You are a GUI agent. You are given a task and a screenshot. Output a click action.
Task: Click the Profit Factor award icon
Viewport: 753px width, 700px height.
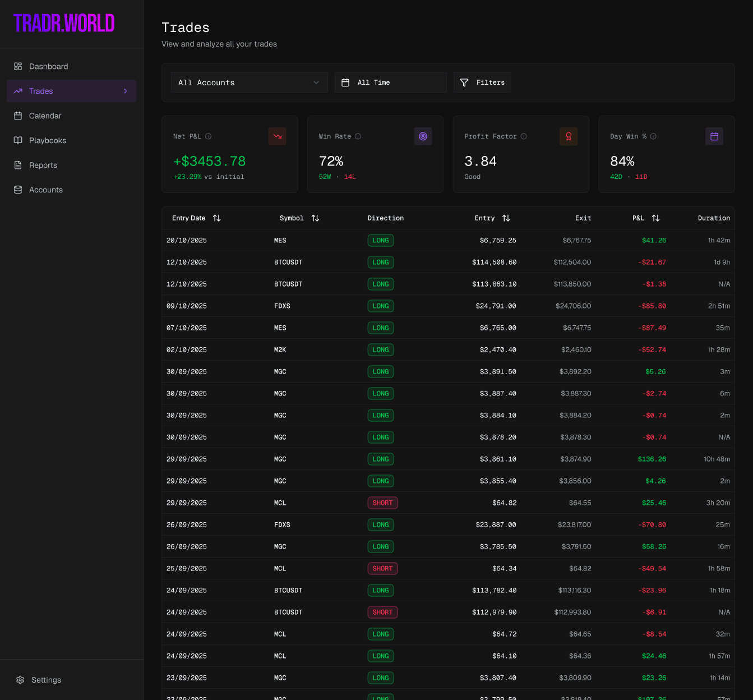tap(569, 136)
